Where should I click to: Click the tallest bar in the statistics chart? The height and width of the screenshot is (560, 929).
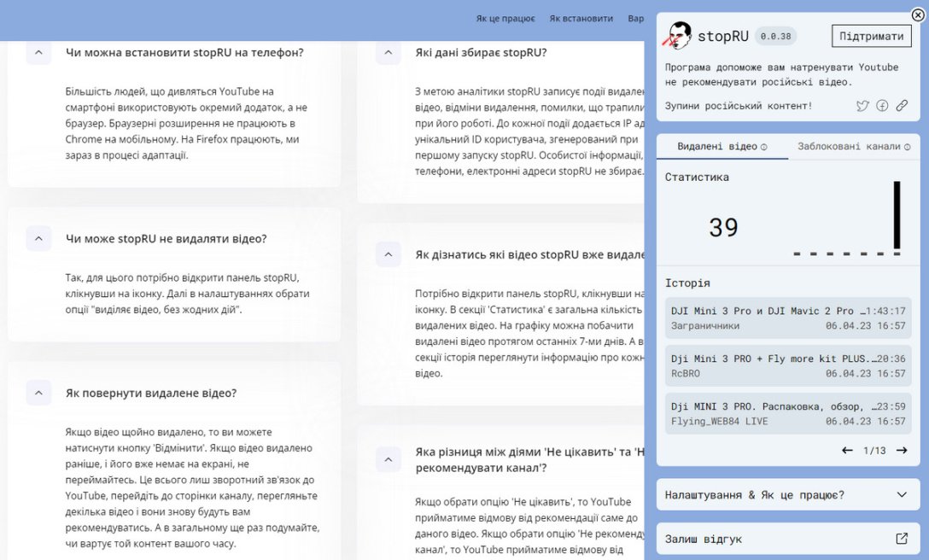(896, 213)
